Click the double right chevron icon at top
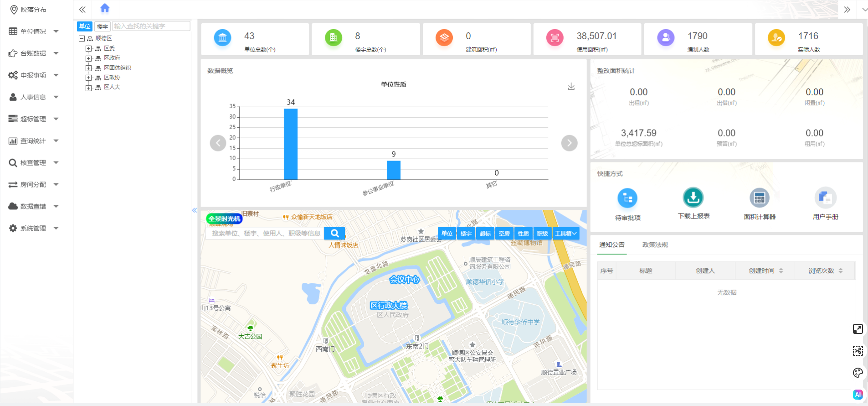Viewport: 868px width, 406px height. point(847,10)
